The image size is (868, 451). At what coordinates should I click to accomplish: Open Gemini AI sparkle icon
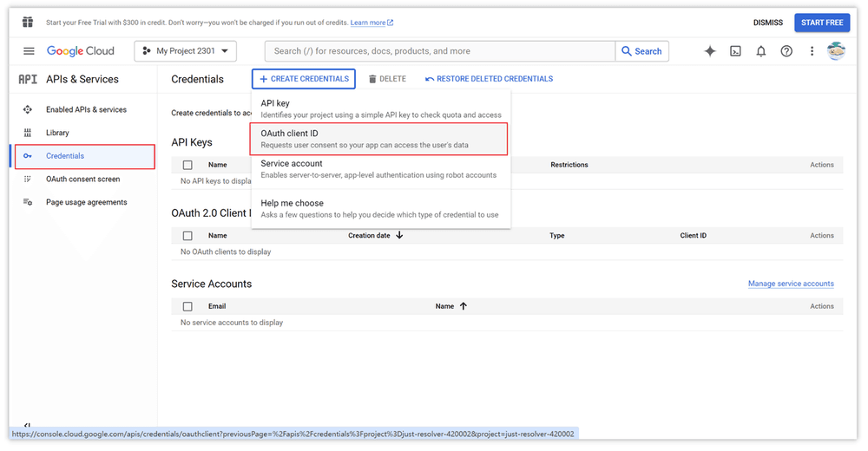[710, 51]
